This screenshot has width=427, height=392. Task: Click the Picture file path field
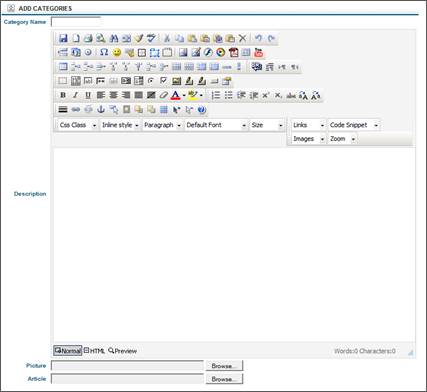click(127, 366)
